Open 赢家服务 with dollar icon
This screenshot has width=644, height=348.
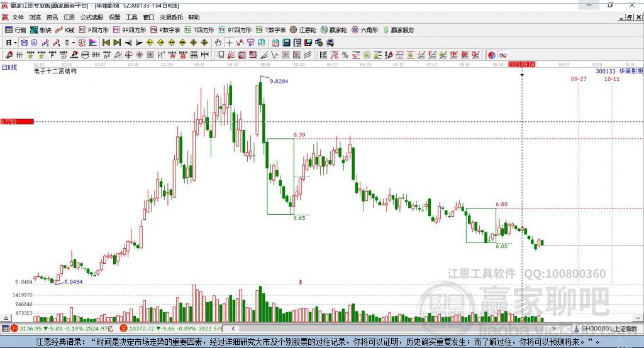pyautogui.click(x=398, y=30)
